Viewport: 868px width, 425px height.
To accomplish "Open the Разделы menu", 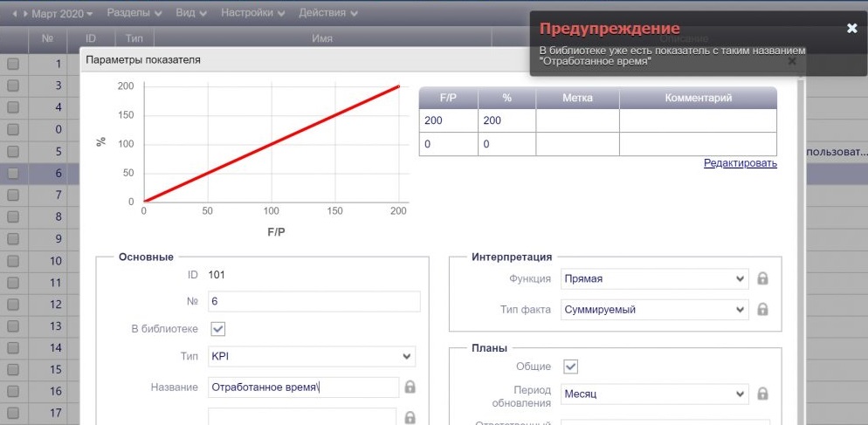I will (x=134, y=14).
